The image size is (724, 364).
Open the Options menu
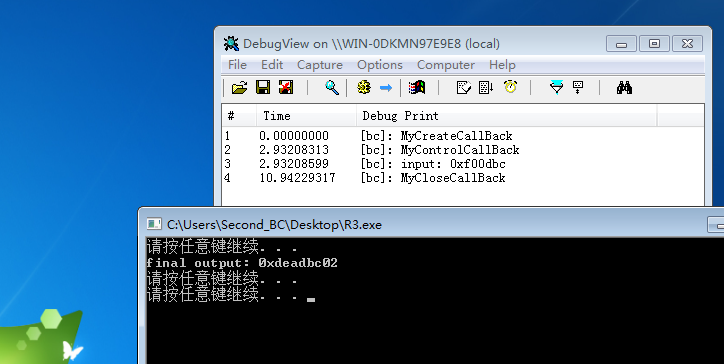tap(380, 65)
